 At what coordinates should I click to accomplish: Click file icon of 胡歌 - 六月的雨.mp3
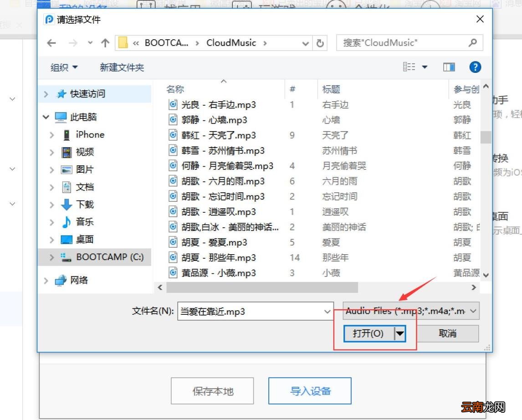pos(173,181)
